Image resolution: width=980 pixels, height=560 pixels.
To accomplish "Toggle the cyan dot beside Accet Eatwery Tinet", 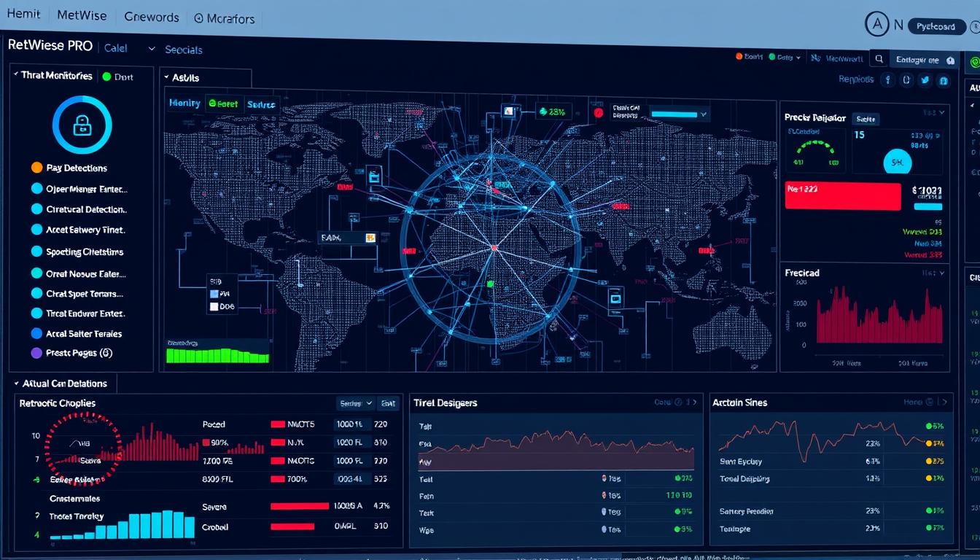I will (37, 230).
